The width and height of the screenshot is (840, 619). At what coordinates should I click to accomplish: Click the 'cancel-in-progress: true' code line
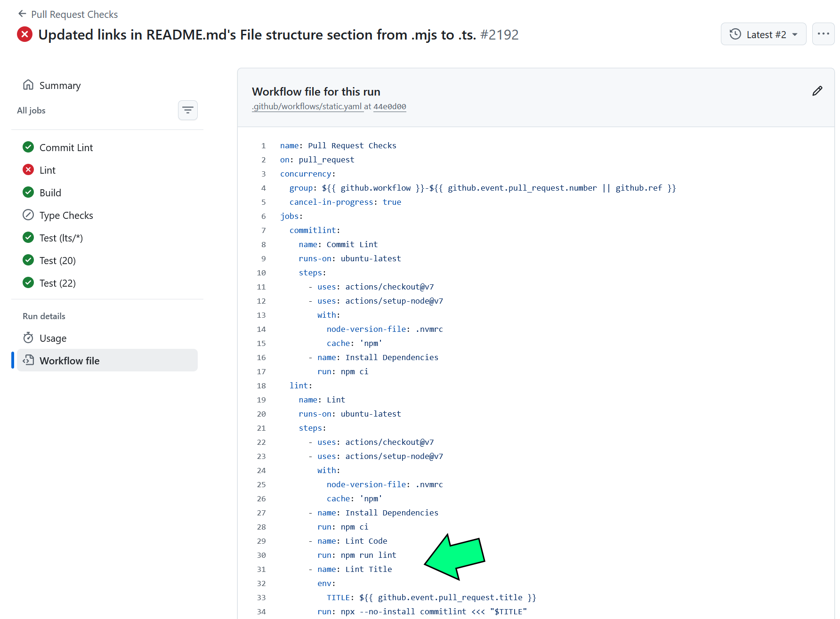pyautogui.click(x=345, y=202)
